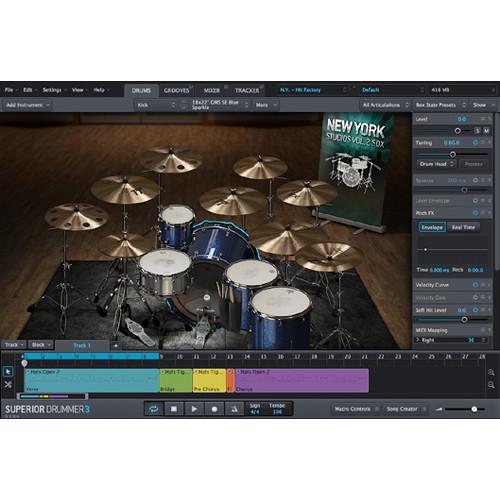Open the Help menu
The image size is (500, 500).
tap(101, 90)
